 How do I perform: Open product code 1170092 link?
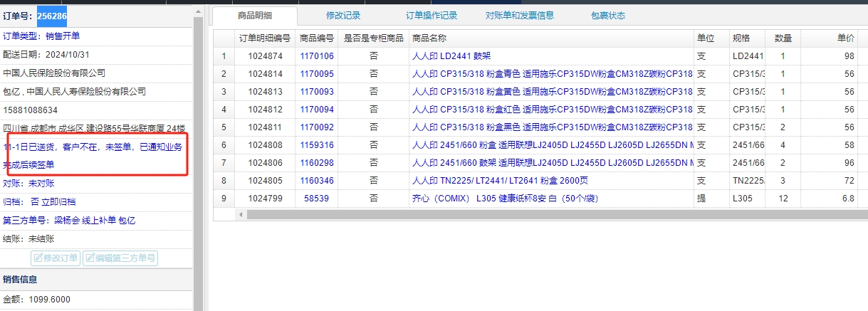pos(317,127)
